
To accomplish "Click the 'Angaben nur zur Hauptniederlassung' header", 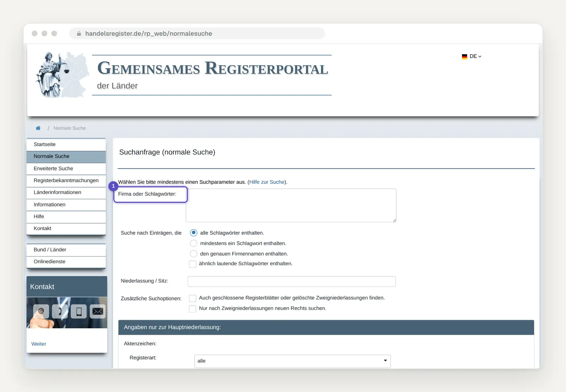I will 326,328.
